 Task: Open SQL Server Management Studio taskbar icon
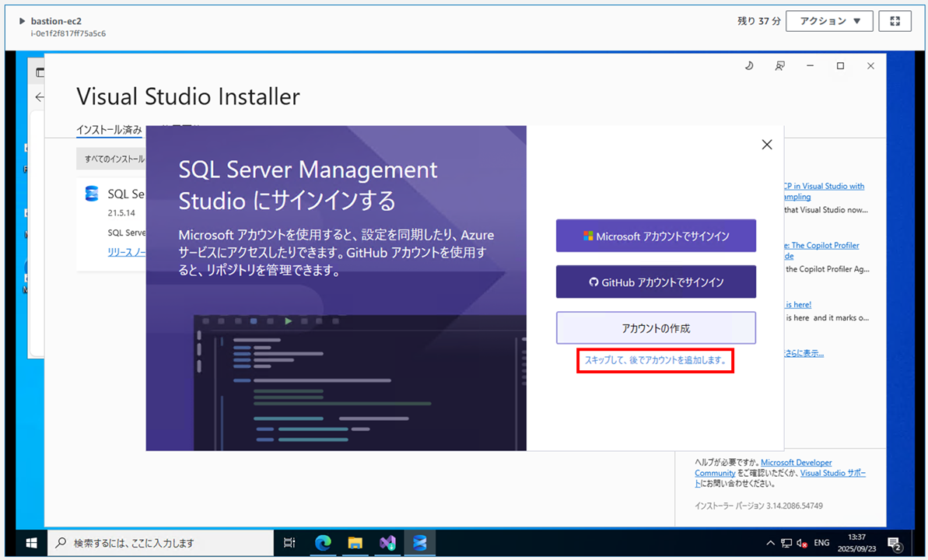(419, 543)
